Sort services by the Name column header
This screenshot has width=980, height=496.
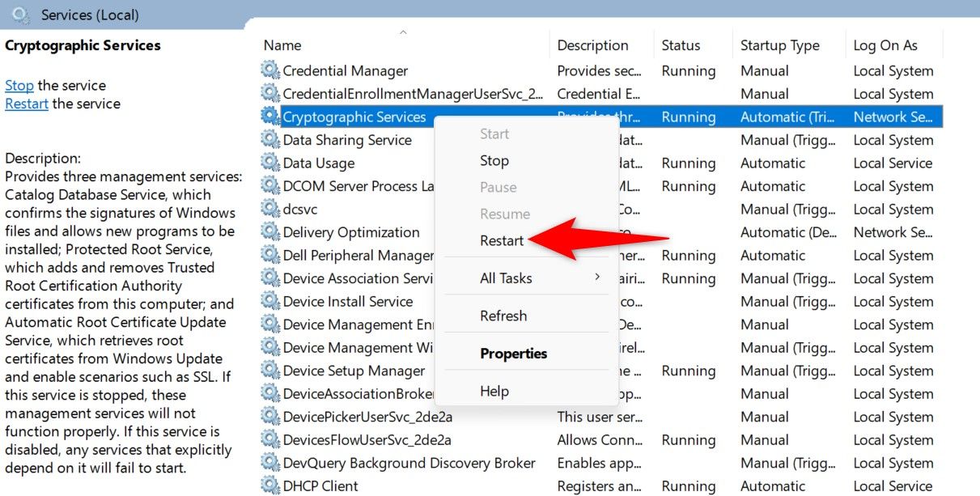(x=282, y=45)
